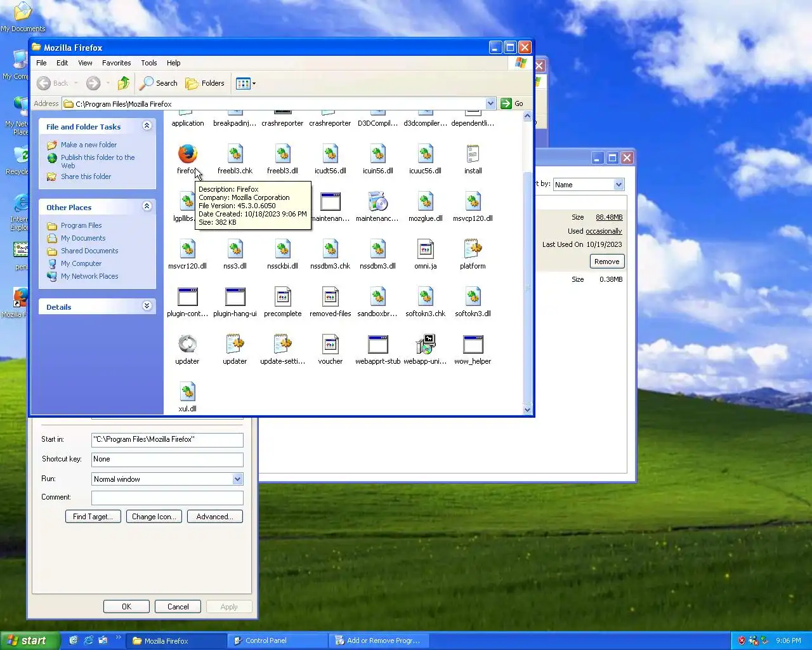Select the install text file icon
Image resolution: width=812 pixels, height=650 pixels.
473,154
